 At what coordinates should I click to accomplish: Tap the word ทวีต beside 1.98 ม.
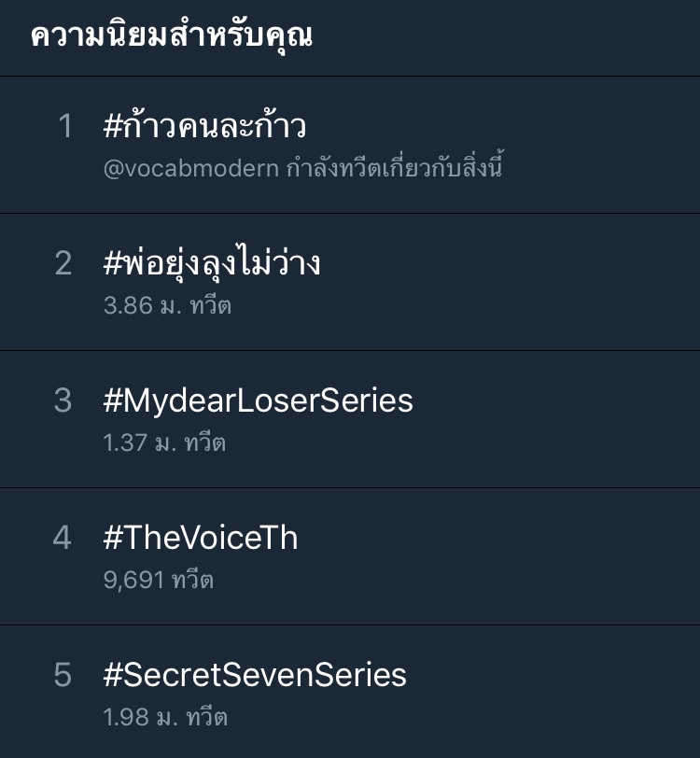pos(207,717)
